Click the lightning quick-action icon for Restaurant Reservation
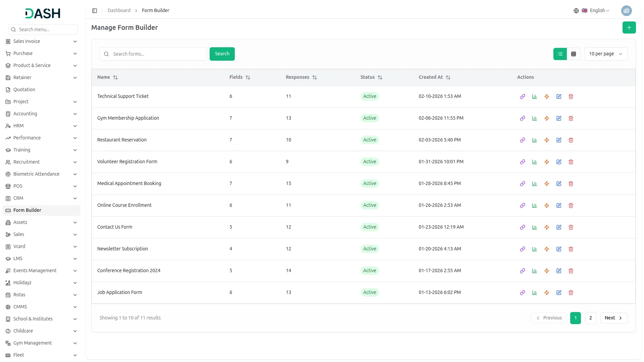644x362 pixels. [x=547, y=140]
